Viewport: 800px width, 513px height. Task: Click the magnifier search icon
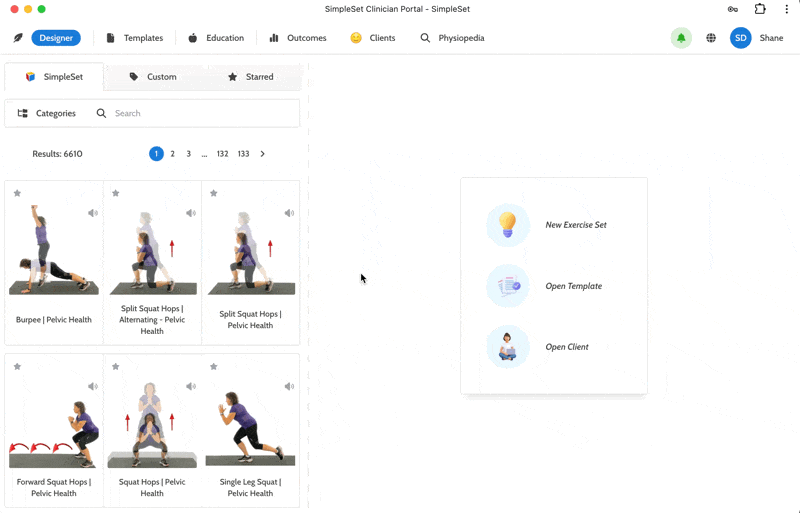pos(102,113)
